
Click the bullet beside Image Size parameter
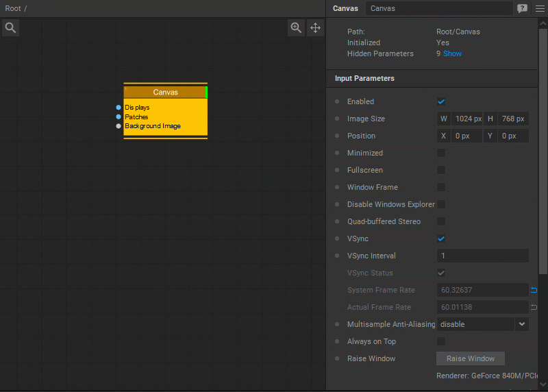(x=337, y=119)
